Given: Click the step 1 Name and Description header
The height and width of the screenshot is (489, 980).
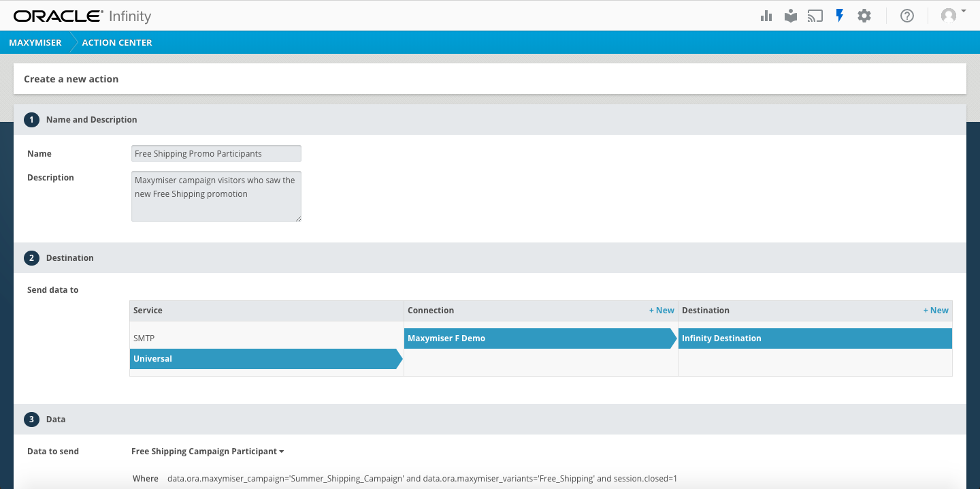Looking at the screenshot, I should tap(490, 120).
